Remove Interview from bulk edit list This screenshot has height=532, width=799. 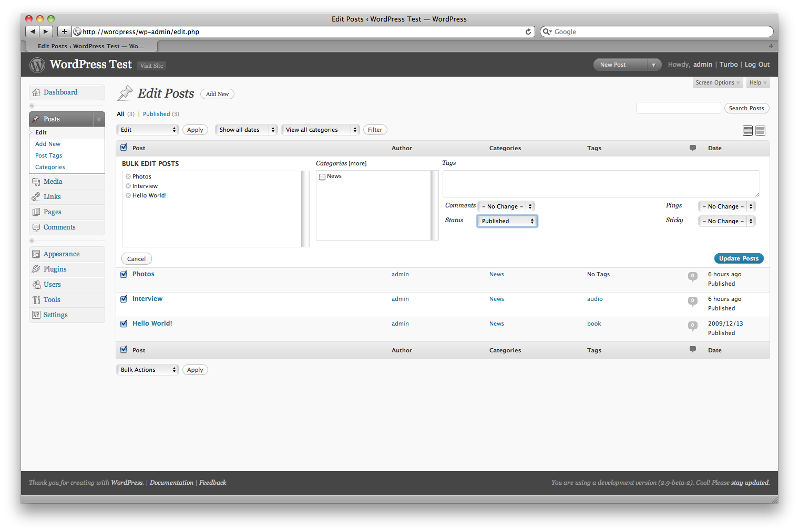click(x=128, y=186)
